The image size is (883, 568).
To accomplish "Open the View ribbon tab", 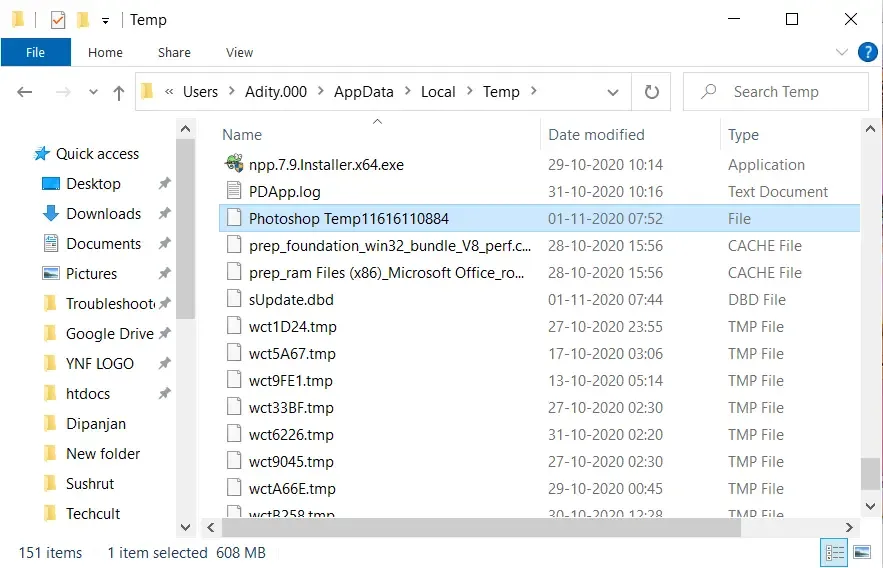I will click(x=239, y=52).
